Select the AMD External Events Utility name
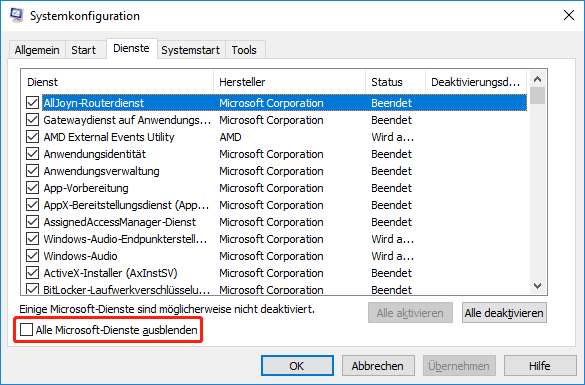585x385 pixels. click(109, 137)
